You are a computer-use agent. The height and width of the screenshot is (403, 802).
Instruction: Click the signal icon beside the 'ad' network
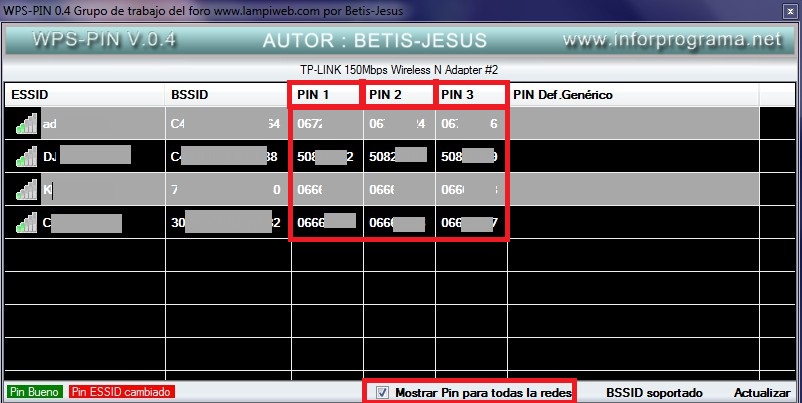coord(26,124)
